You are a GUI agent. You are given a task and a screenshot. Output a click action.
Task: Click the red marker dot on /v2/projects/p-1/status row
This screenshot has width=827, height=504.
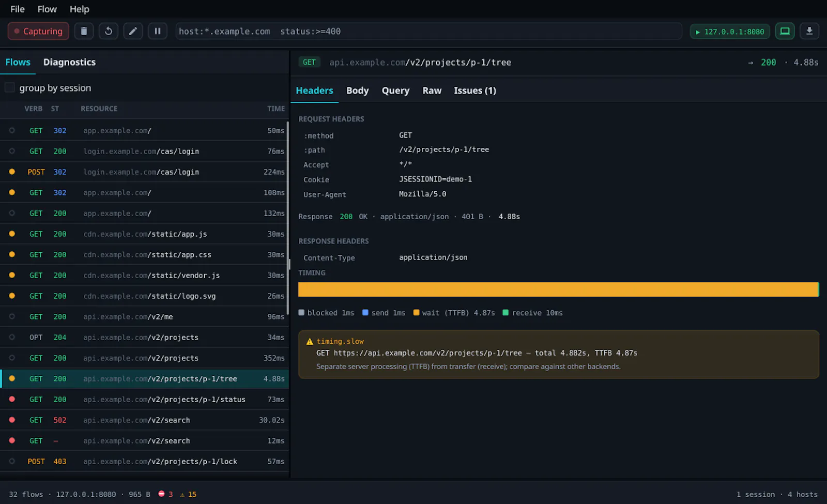(x=12, y=399)
